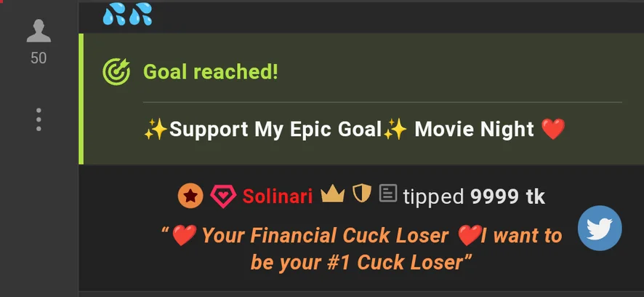
Task: Click the viewer count 50
Action: (39, 58)
